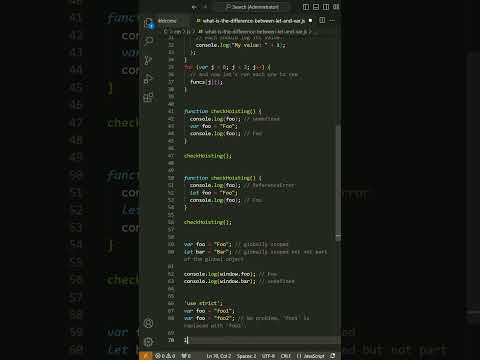Toggle the secondary side bar layout icon

point(326,7)
